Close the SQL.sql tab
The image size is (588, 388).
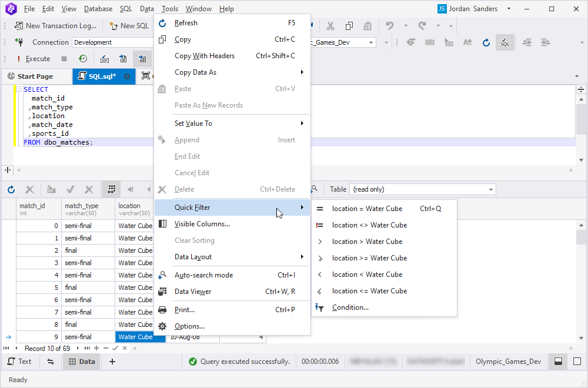coord(127,76)
